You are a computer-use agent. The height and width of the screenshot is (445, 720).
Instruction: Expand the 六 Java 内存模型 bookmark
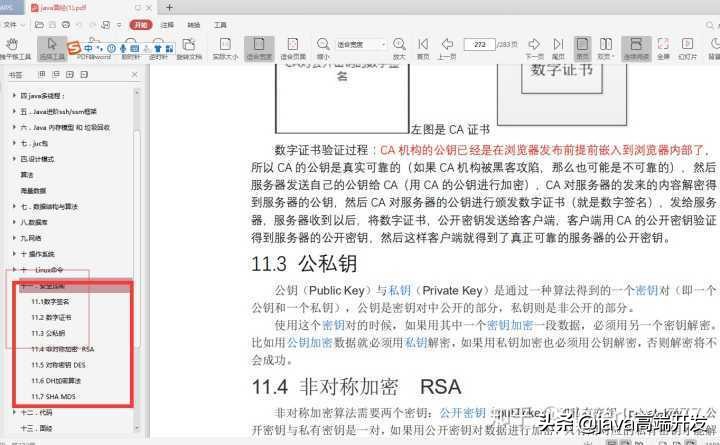tap(14, 127)
